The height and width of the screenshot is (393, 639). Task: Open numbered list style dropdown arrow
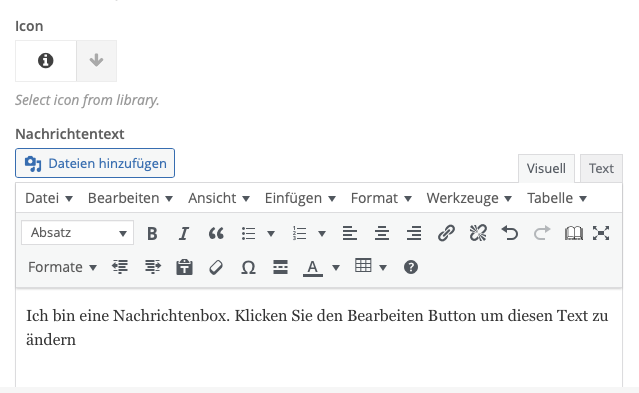(x=322, y=233)
